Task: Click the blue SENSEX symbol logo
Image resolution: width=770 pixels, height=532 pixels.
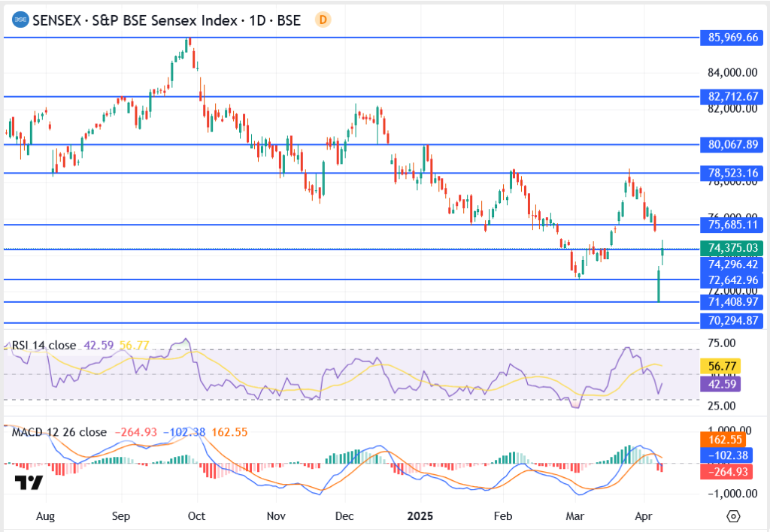Action: pyautogui.click(x=20, y=20)
